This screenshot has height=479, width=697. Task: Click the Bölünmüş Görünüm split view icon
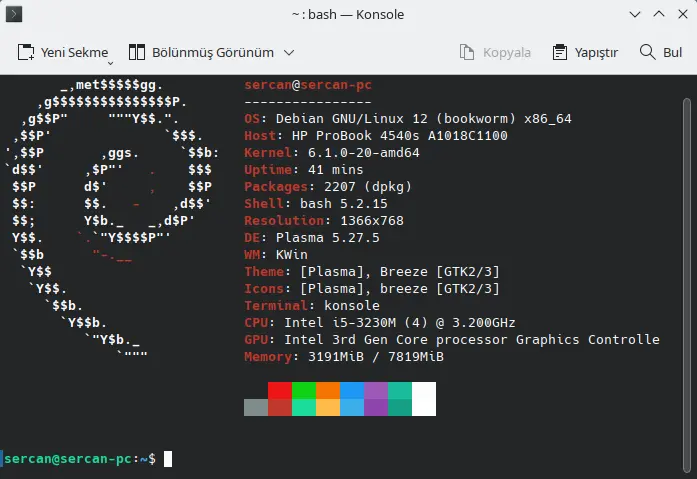pyautogui.click(x=136, y=52)
